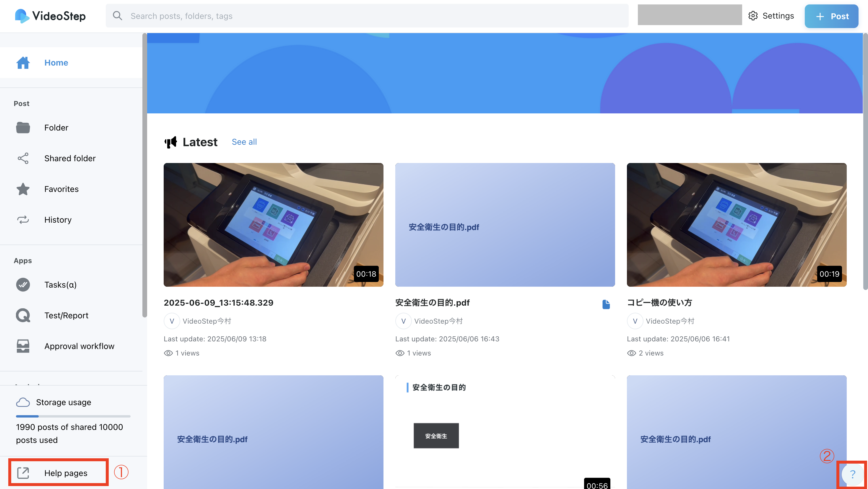
Task: Click the Folder icon in sidebar
Action: pos(23,128)
